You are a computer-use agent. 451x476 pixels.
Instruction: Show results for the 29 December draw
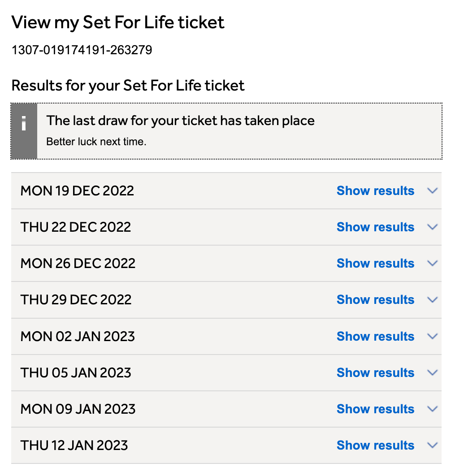[x=375, y=299]
